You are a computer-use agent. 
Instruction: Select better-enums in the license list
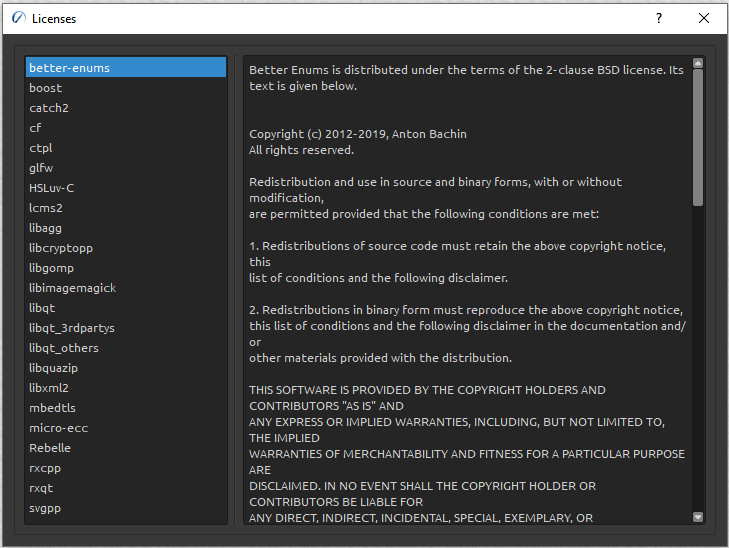tap(69, 68)
